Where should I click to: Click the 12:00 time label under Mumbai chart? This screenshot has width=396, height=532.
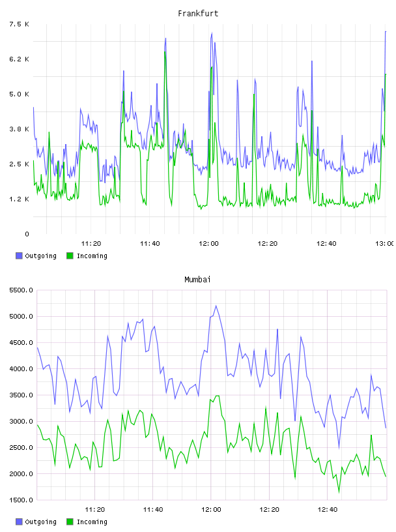tap(211, 509)
